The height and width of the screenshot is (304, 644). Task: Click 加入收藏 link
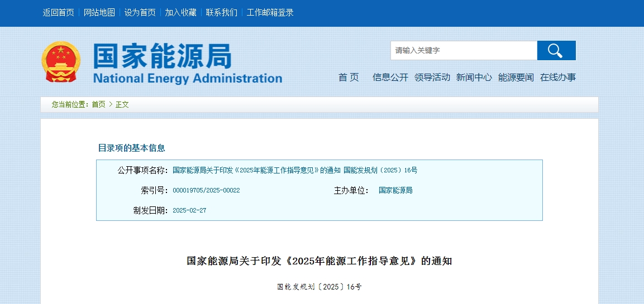(x=181, y=12)
